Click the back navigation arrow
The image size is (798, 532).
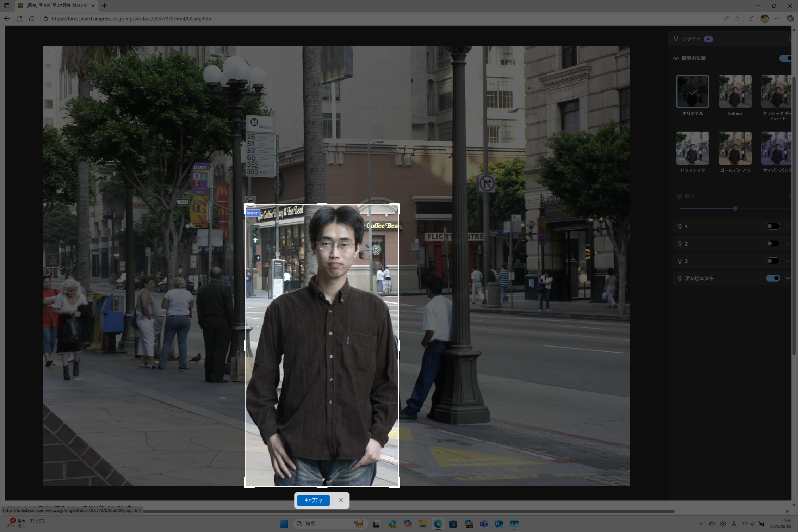[7, 19]
